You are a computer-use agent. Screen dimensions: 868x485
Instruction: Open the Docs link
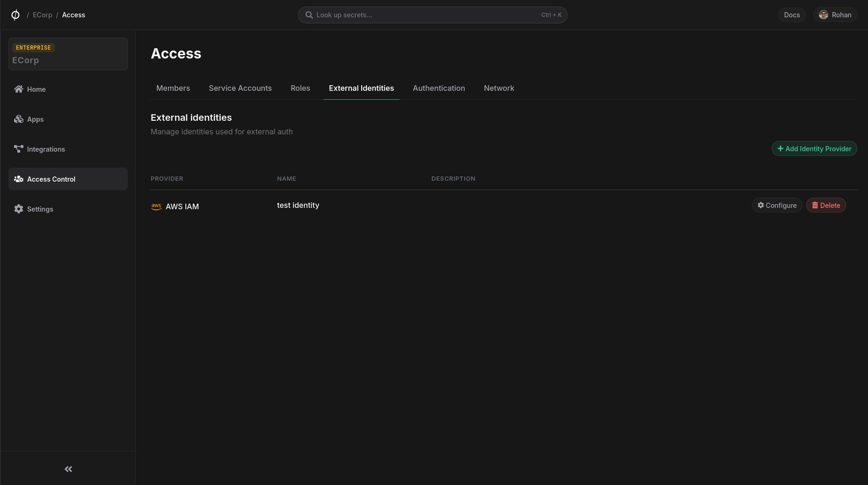792,15
